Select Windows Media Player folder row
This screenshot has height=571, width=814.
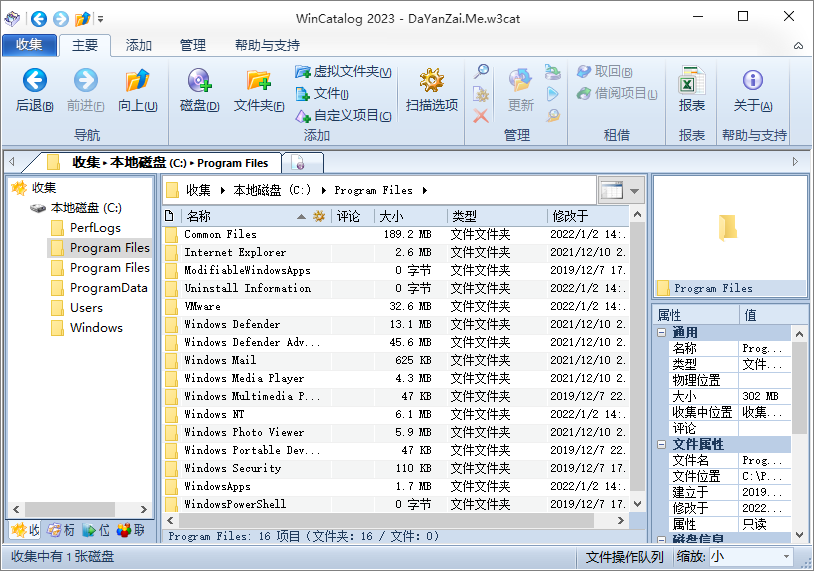[397, 378]
